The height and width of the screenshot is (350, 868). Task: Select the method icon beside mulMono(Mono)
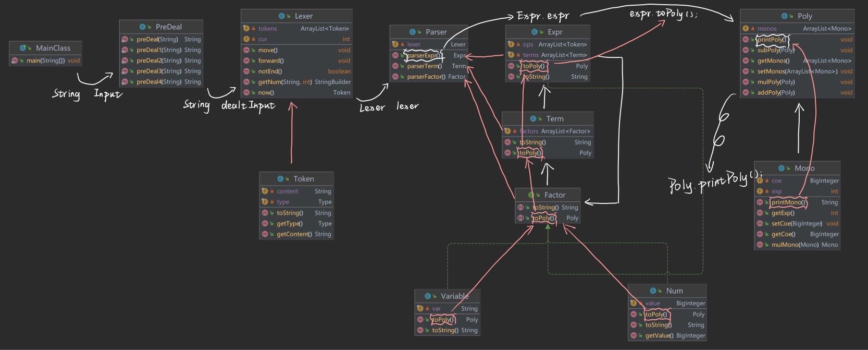click(760, 245)
